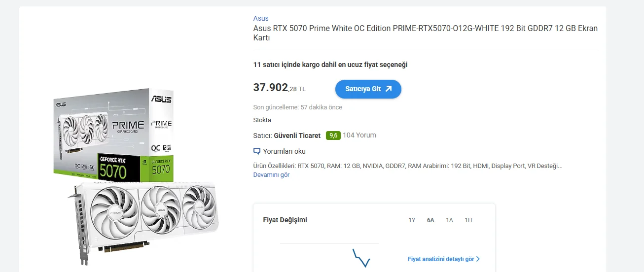Open the Yorumları oku link
This screenshot has height=272, width=644.
click(284, 151)
